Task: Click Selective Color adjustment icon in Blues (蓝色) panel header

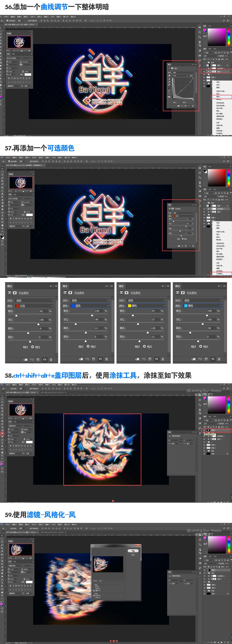Action: pos(65,293)
